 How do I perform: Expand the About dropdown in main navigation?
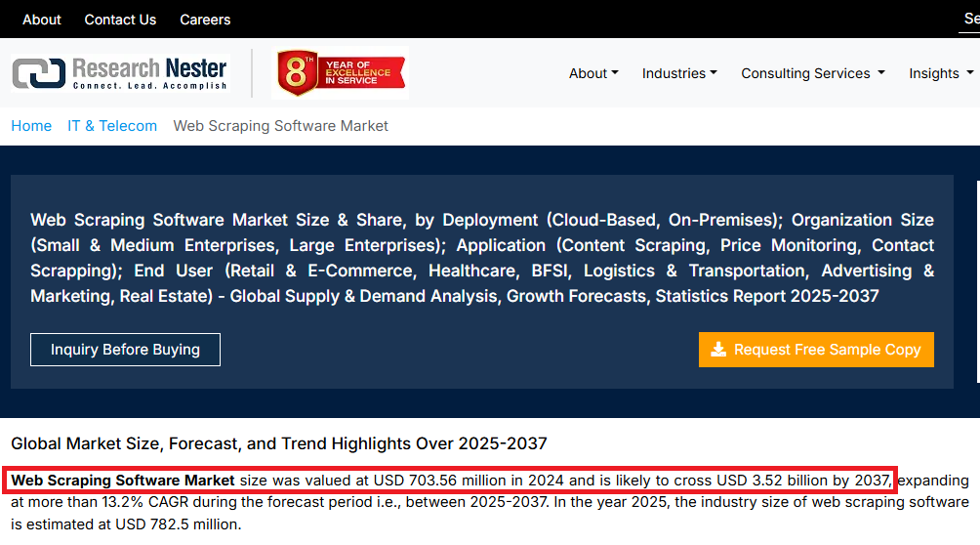[x=593, y=73]
